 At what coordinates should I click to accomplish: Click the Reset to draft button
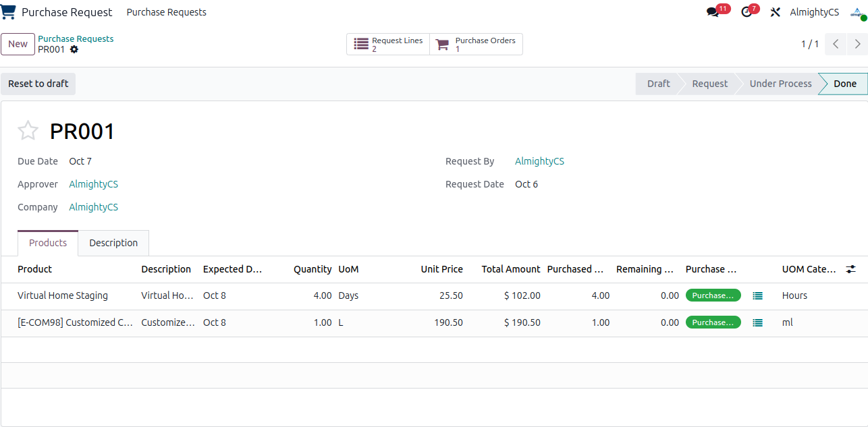point(38,84)
